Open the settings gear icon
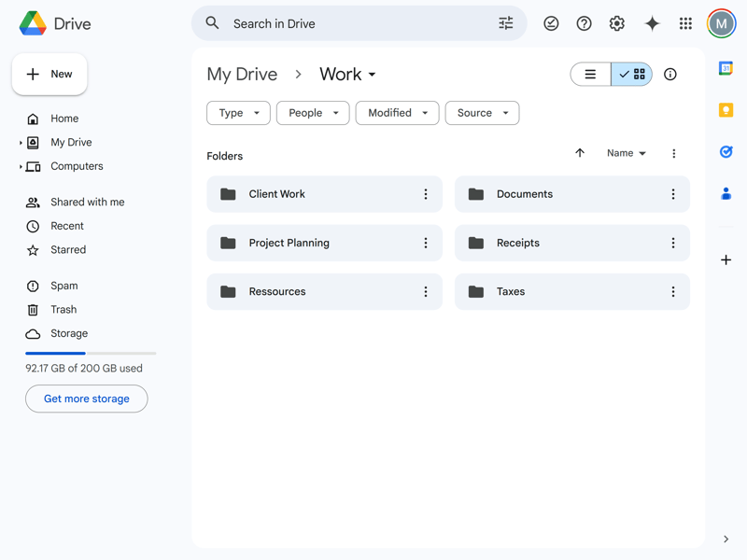The image size is (747, 560). pyautogui.click(x=617, y=23)
